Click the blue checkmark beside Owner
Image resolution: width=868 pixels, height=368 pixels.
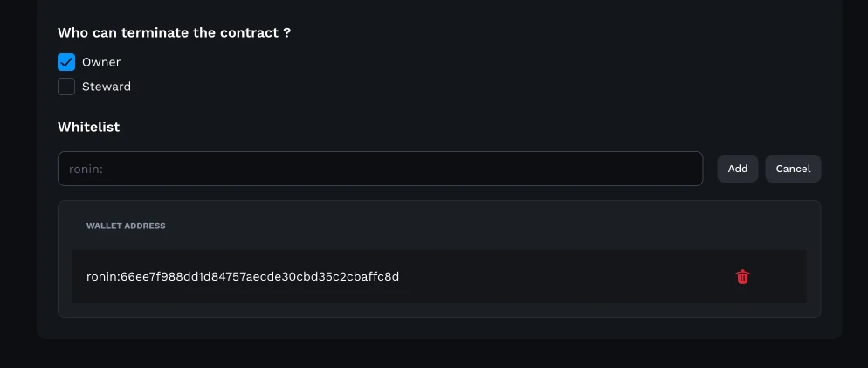(66, 62)
